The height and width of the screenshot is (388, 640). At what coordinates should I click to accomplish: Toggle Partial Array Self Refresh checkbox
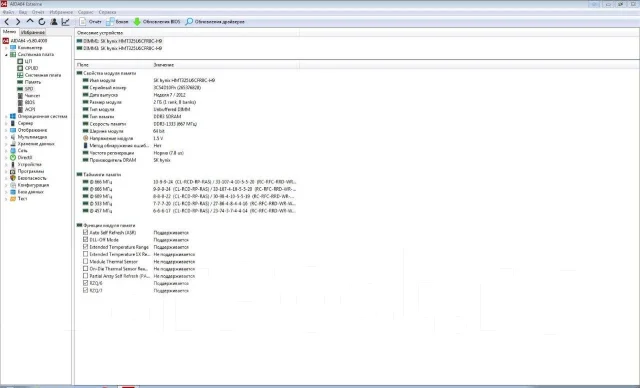(85, 276)
